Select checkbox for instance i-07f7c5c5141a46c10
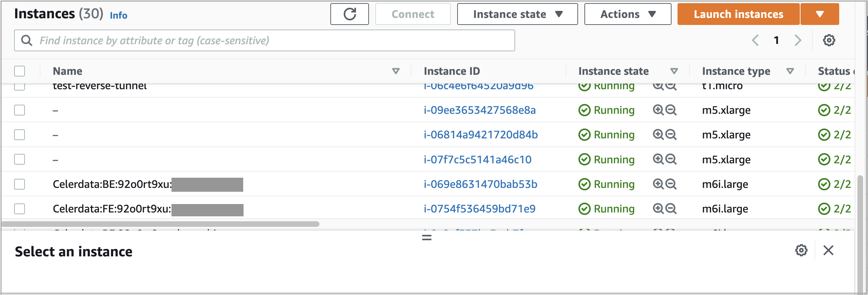Viewport: 868px width, 295px height. 20,159
